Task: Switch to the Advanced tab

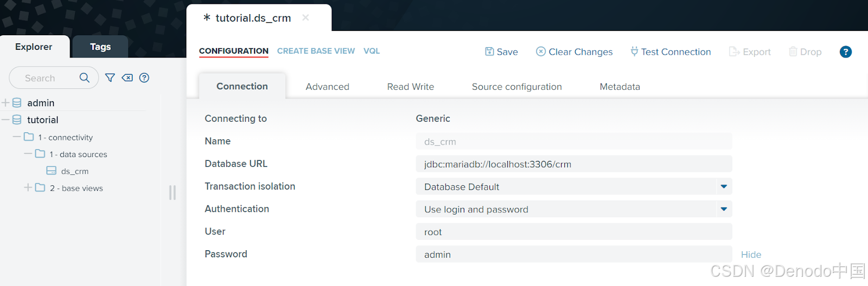Action: 327,87
